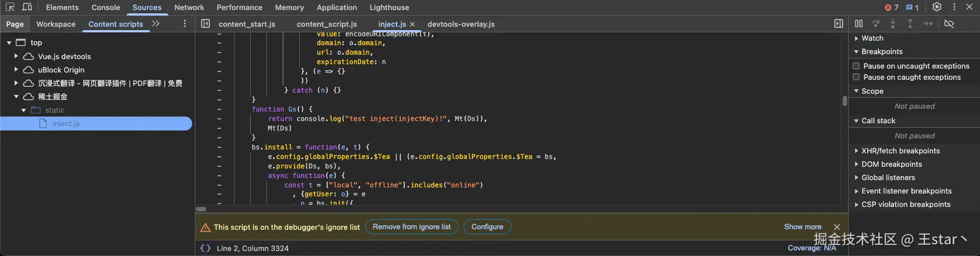The height and width of the screenshot is (256, 980).
Task: Click the pretty print braces icon
Action: tap(205, 248)
